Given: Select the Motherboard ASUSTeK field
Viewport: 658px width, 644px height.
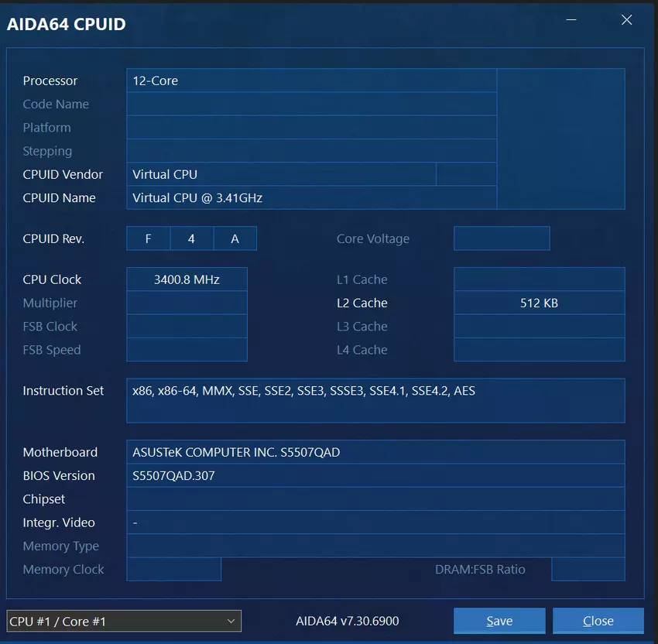Looking at the screenshot, I should coord(375,452).
